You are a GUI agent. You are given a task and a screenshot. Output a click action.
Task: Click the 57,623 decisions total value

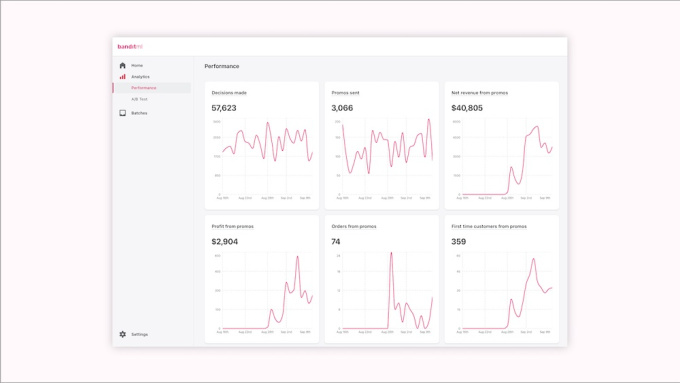[224, 108]
